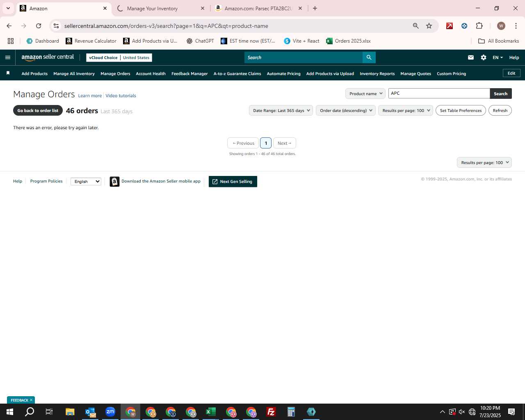Screen dimensions: 525x420
Task: Open the English language select in footer
Action: pyautogui.click(x=86, y=181)
